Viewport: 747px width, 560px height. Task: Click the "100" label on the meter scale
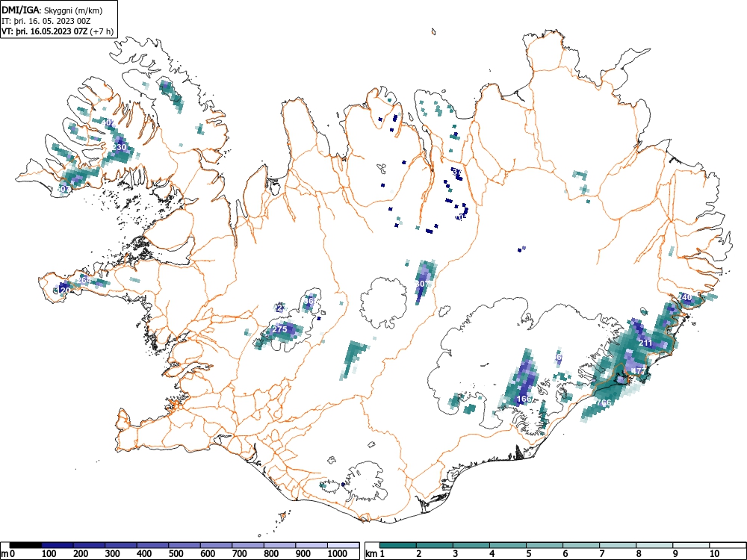point(49,554)
